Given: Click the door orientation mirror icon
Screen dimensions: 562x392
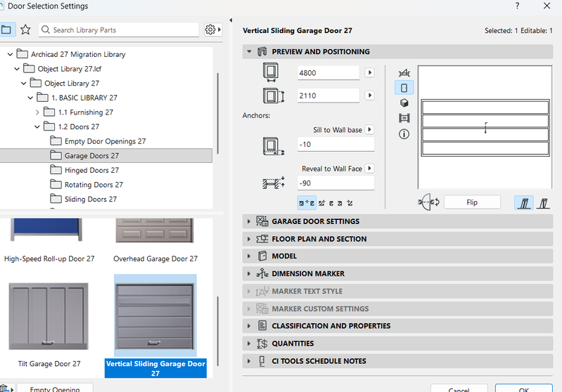Looking at the screenshot, I should point(428,202).
